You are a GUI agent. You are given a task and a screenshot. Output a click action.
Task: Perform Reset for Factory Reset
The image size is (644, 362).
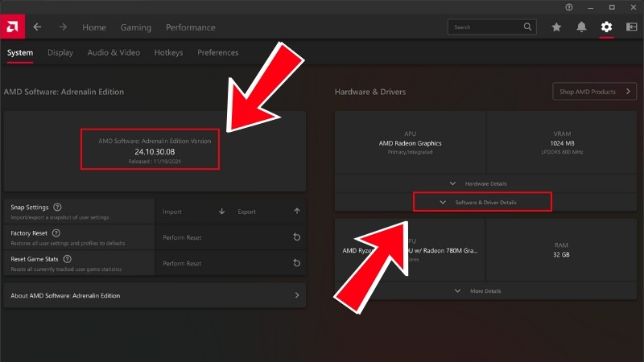[231, 237]
